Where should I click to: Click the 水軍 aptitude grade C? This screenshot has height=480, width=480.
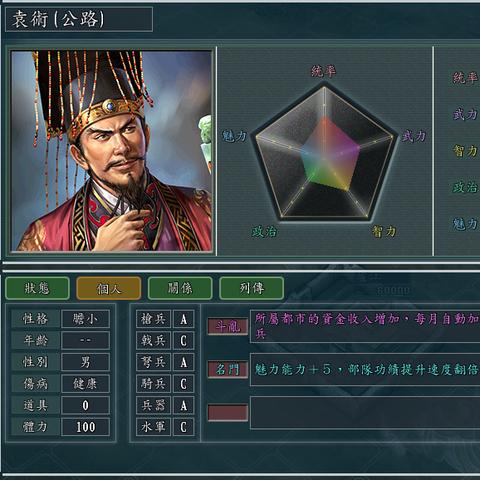click(x=184, y=427)
